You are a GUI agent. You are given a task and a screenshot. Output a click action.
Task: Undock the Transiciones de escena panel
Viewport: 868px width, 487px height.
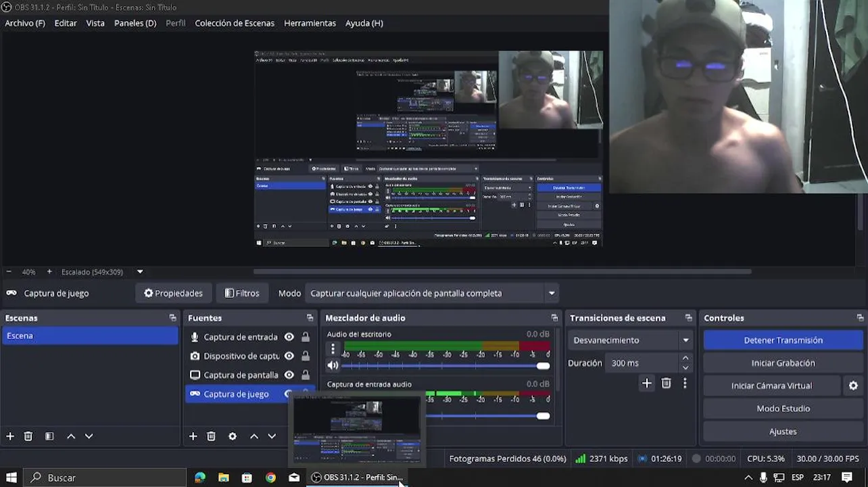pos(688,318)
